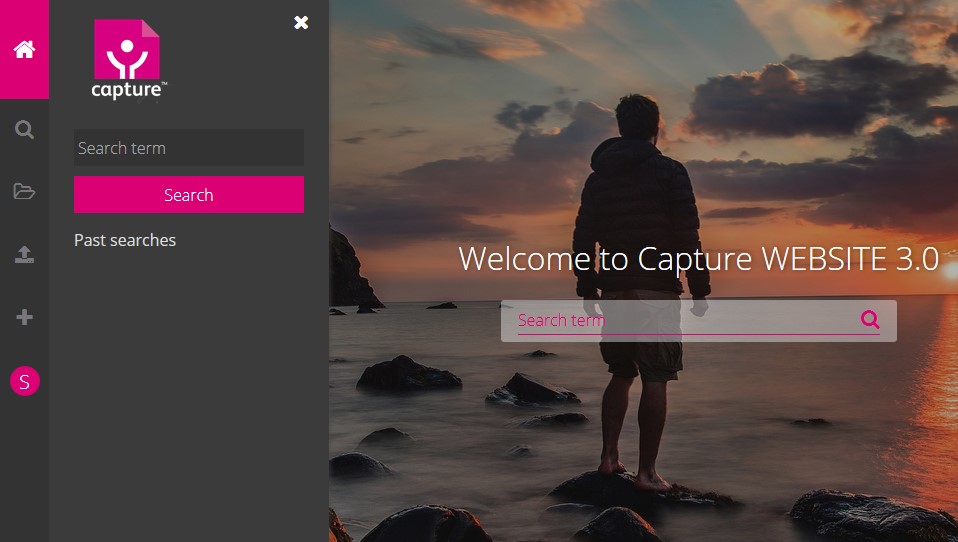Open Past searches
Screen dimensions: 958x542
pos(125,240)
